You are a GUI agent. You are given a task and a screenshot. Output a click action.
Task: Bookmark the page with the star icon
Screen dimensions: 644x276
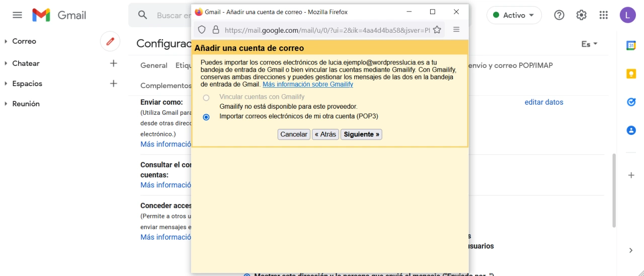[437, 30]
